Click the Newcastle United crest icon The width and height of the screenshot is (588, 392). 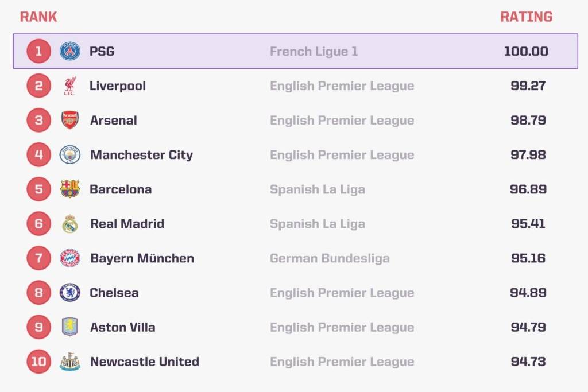(x=70, y=362)
